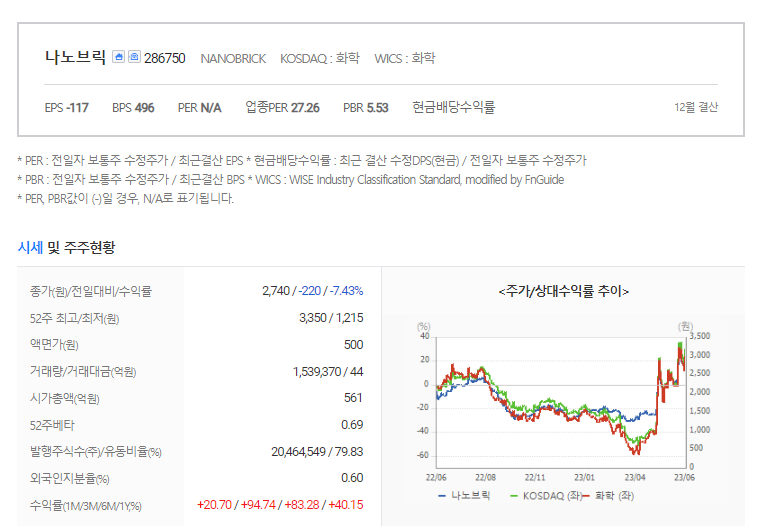This screenshot has width=761, height=526.
Task: Click the par value 500
Action: pos(353,345)
